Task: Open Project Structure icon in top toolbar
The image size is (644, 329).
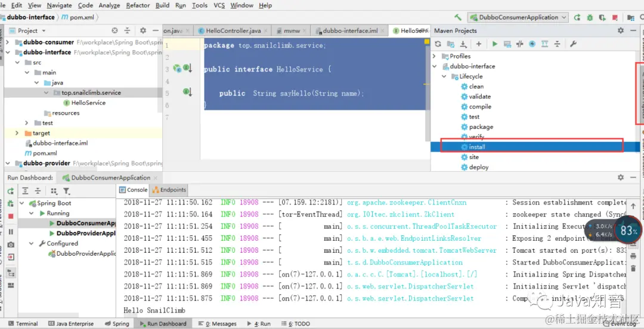Action: tap(631, 18)
